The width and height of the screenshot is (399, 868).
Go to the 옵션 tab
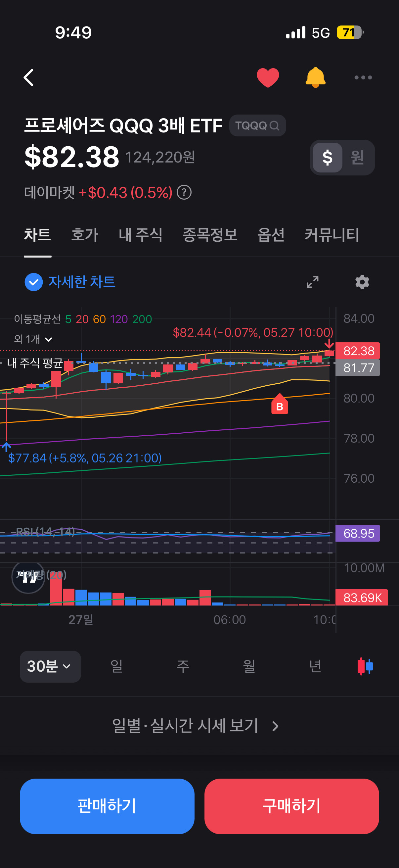click(271, 234)
